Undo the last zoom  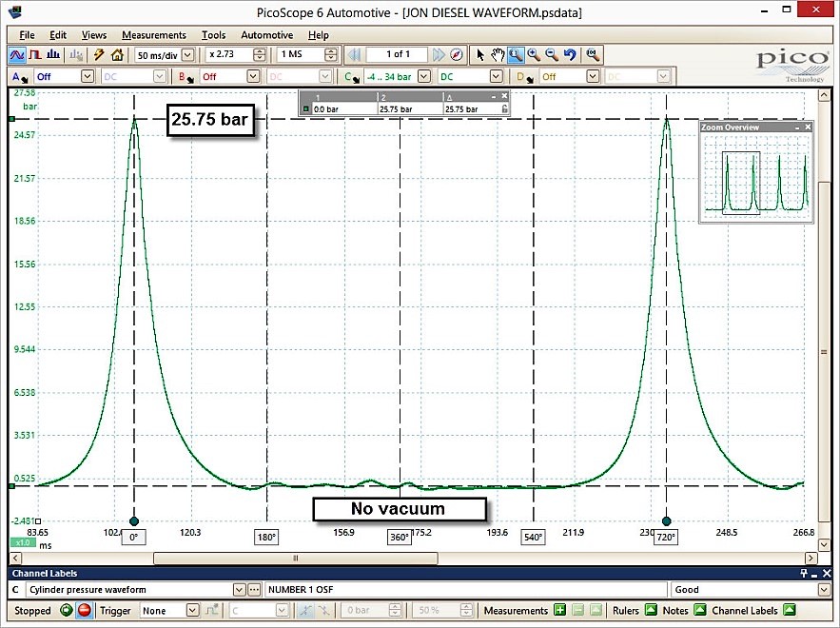(570, 54)
